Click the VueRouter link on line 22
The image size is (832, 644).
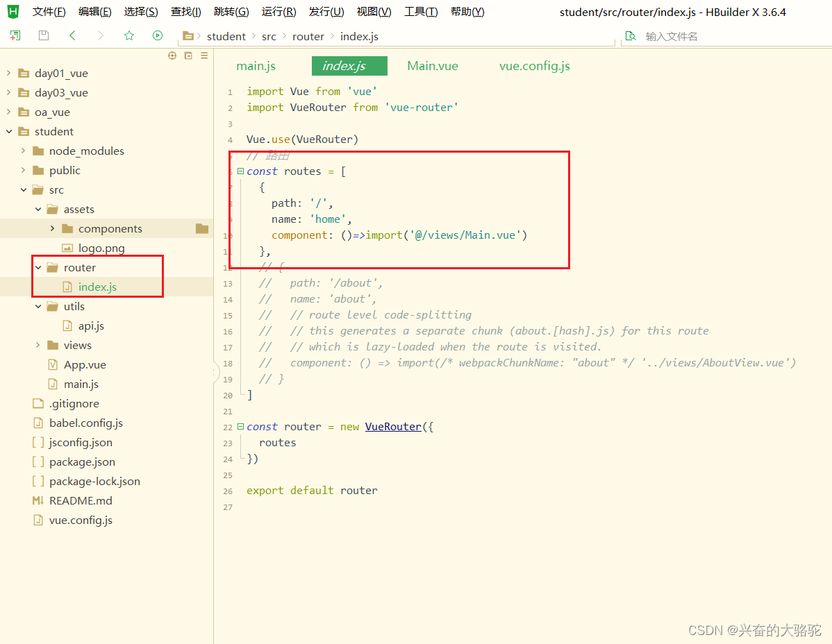click(x=392, y=426)
